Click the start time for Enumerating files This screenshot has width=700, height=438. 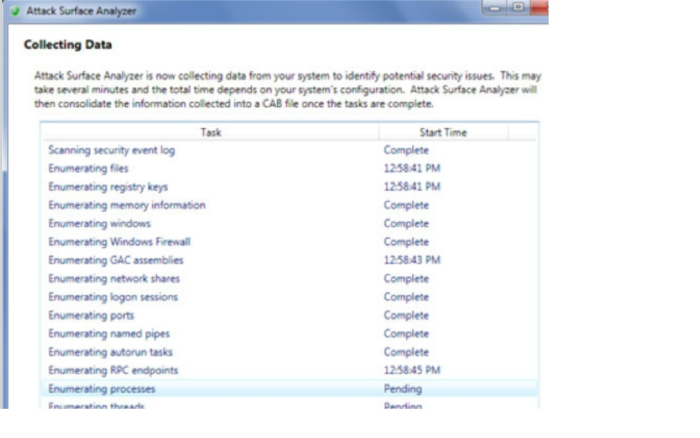coord(412,168)
